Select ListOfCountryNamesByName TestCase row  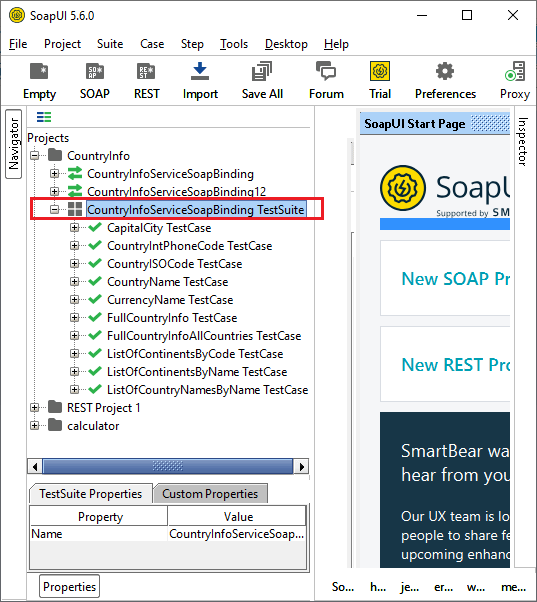[x=207, y=390]
